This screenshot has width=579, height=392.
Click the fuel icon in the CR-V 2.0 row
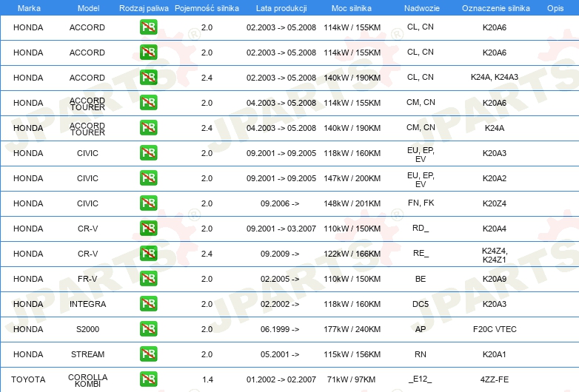[x=148, y=228]
